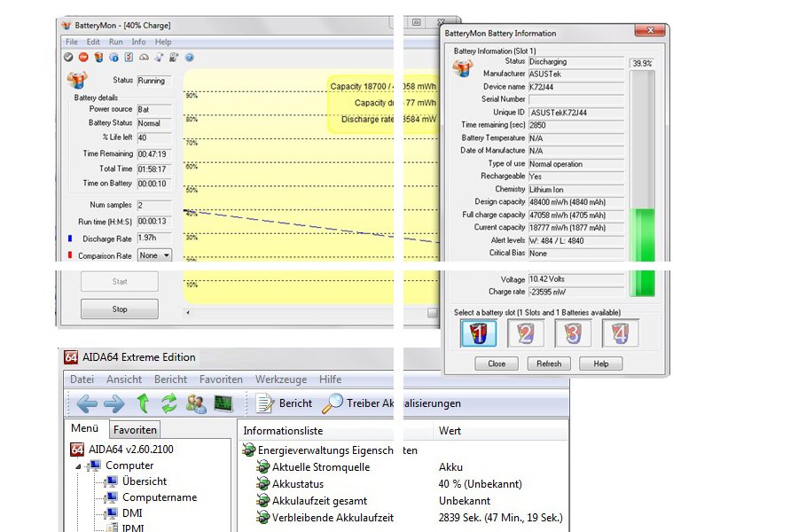Click the Informationsliste column header
798x532 pixels.
(336, 431)
